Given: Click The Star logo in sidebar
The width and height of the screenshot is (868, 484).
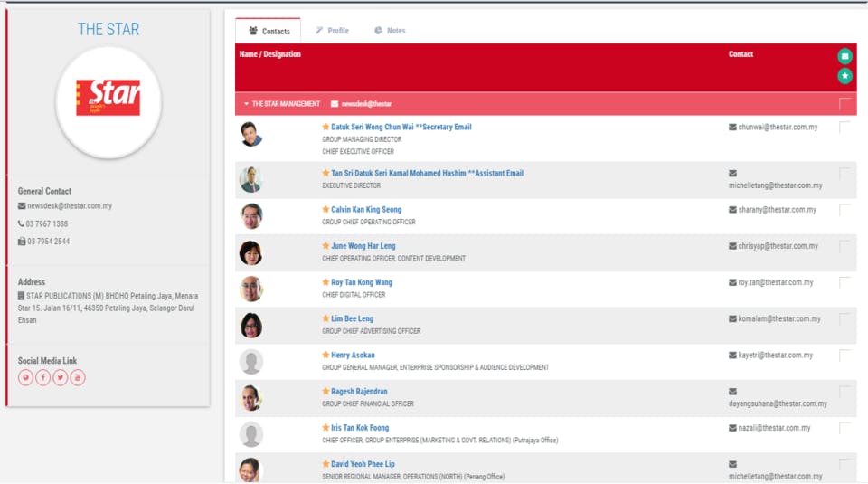Looking at the screenshot, I should pos(108,98).
